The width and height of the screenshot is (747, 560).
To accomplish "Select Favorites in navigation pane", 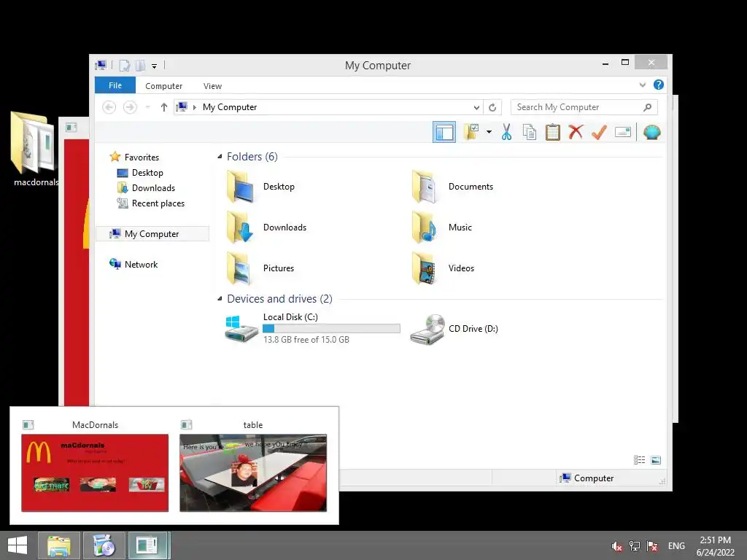I will tap(141, 157).
